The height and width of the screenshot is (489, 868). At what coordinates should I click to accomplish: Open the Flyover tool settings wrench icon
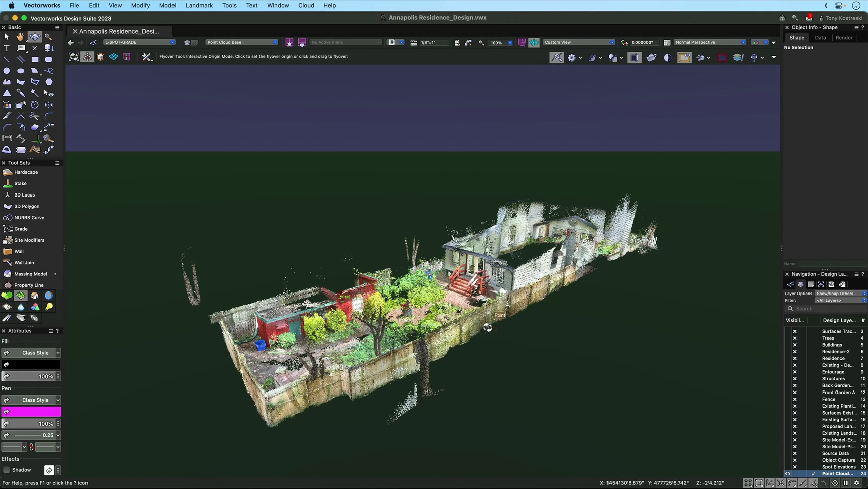147,57
